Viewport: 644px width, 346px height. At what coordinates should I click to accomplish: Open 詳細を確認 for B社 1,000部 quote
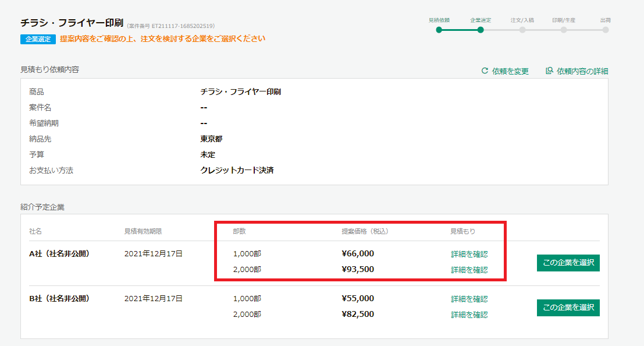pyautogui.click(x=469, y=298)
